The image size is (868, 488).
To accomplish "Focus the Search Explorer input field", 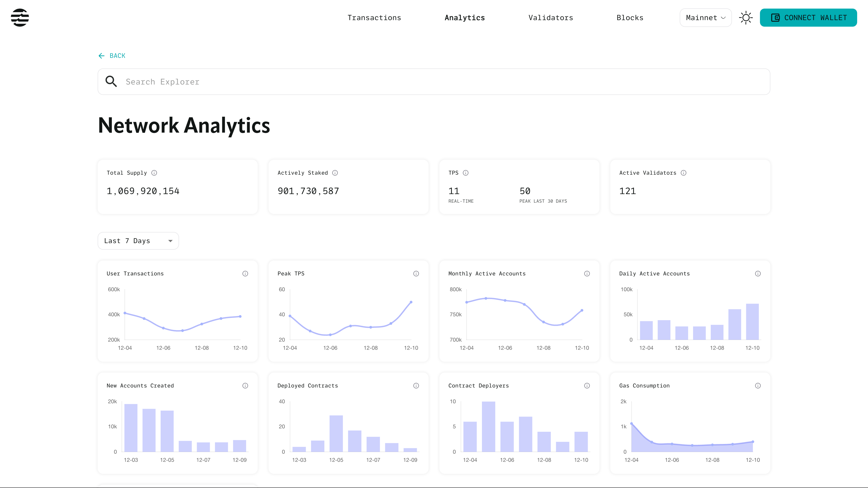I will coord(433,82).
